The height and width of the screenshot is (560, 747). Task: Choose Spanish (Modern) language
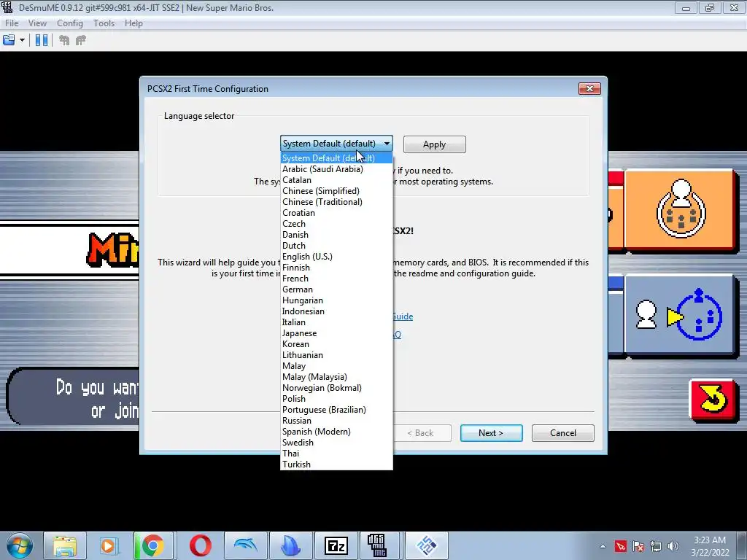click(336, 432)
